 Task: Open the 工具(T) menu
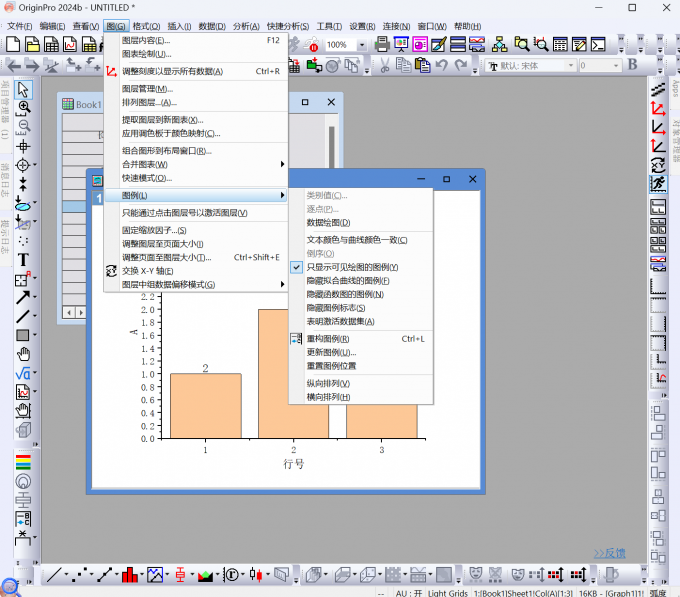329,26
